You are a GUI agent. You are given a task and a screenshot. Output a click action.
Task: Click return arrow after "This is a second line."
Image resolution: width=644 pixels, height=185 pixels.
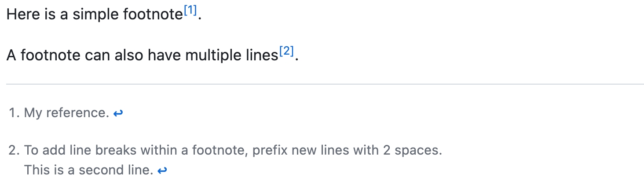point(162,170)
